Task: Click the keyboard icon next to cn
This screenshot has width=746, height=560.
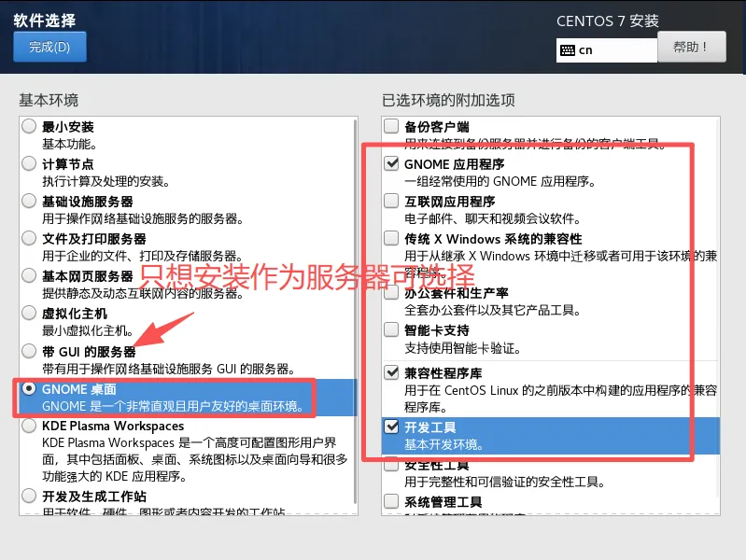Action: click(x=567, y=50)
